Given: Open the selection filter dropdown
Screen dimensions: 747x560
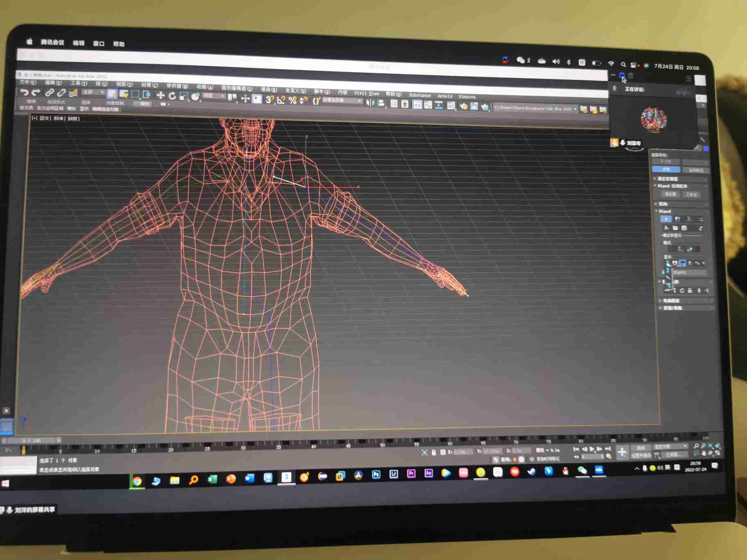Looking at the screenshot, I should pos(94,92).
